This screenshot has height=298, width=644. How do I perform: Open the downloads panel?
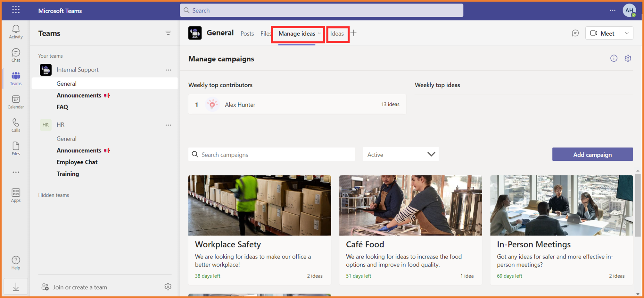pos(15,286)
